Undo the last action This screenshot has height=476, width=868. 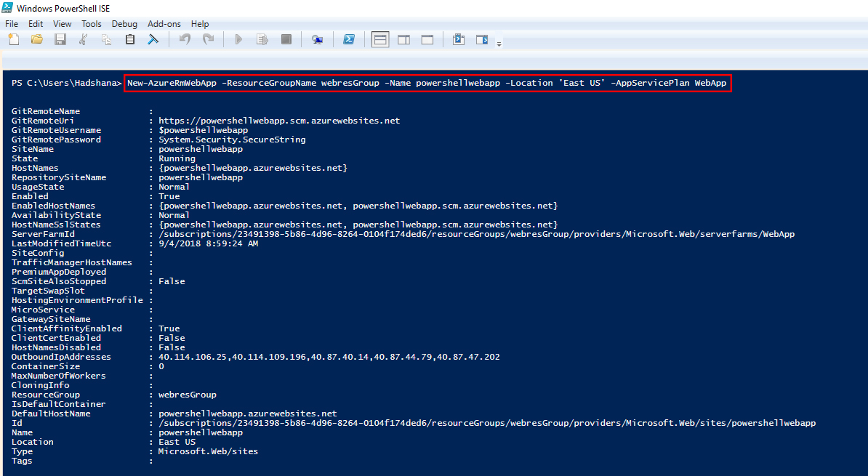click(x=185, y=39)
